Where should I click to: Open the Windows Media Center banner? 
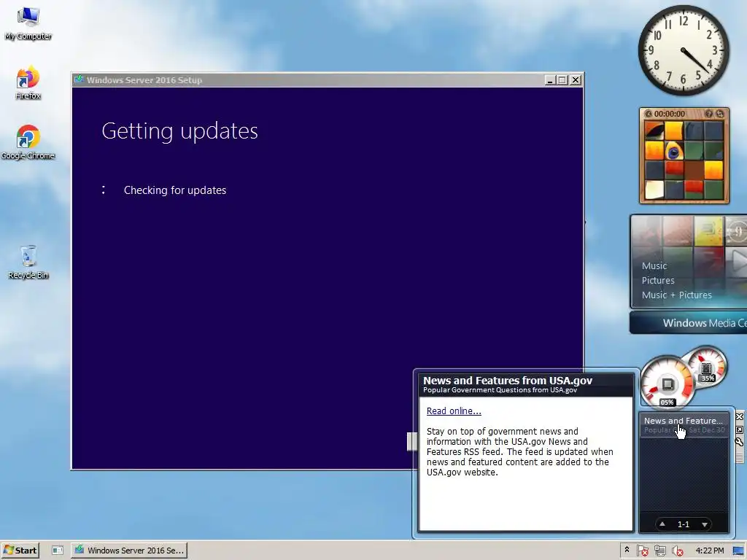point(689,323)
